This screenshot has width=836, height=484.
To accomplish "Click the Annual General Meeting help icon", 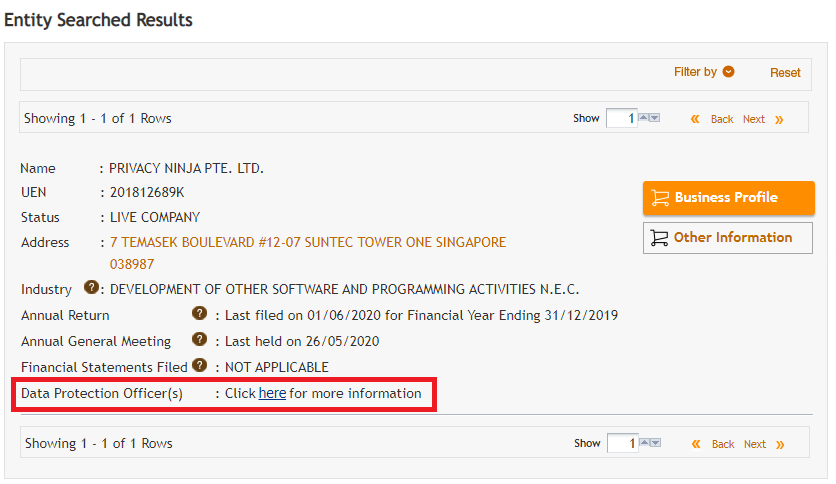I will (199, 339).
